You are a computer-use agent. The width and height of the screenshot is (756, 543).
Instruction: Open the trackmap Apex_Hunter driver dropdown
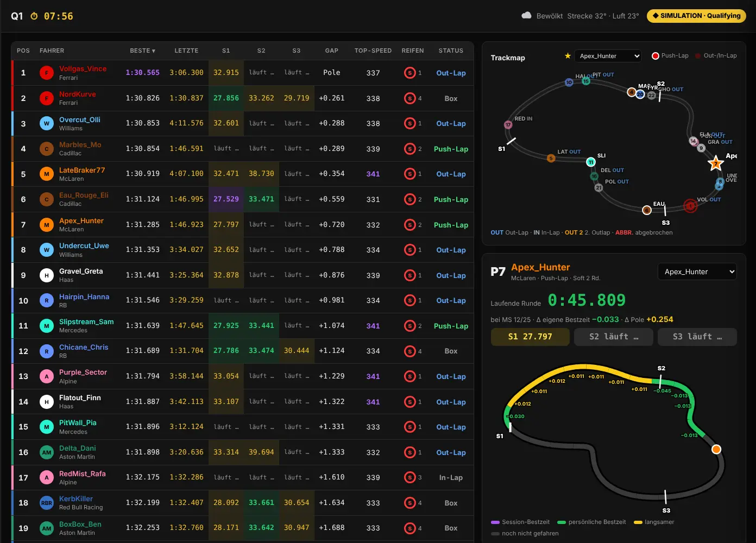click(608, 56)
